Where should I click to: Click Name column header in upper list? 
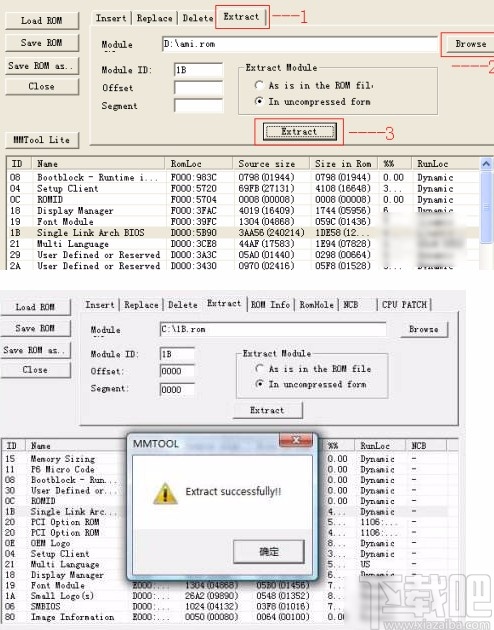(99, 164)
